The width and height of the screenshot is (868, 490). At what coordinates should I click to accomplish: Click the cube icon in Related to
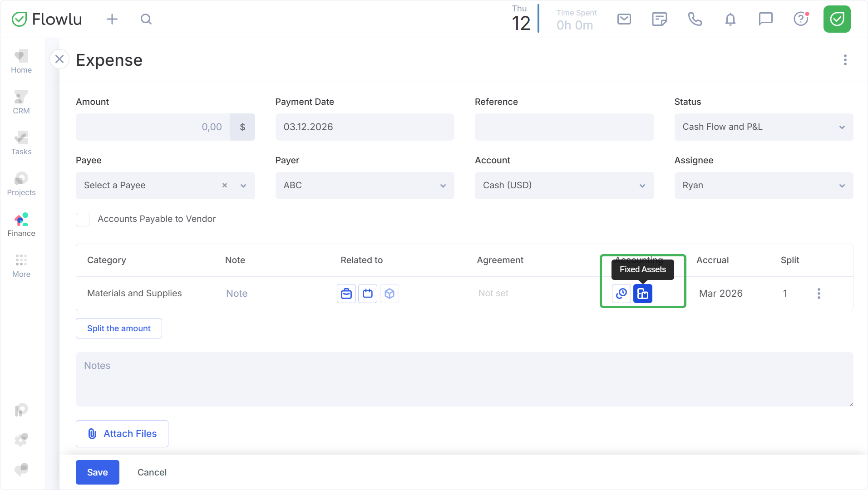389,294
